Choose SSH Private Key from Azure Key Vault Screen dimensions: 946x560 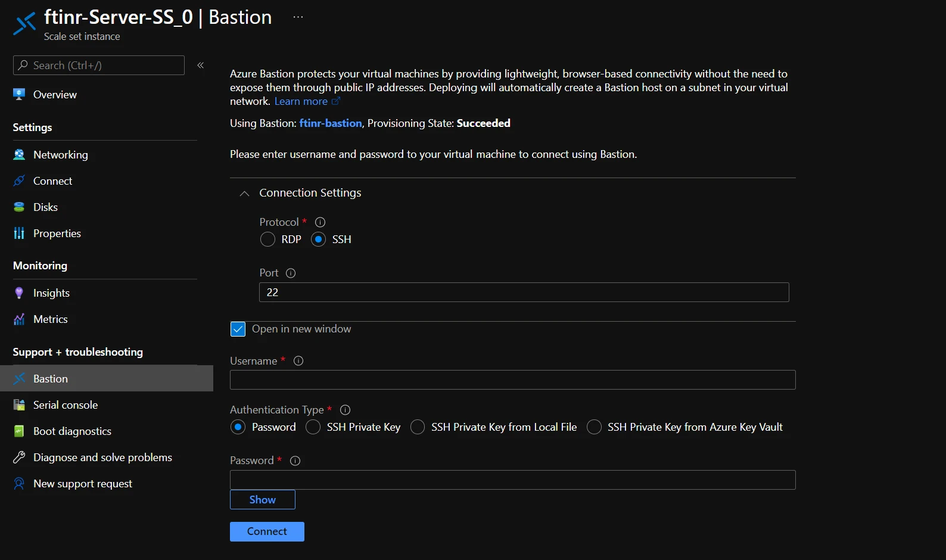pos(594,427)
